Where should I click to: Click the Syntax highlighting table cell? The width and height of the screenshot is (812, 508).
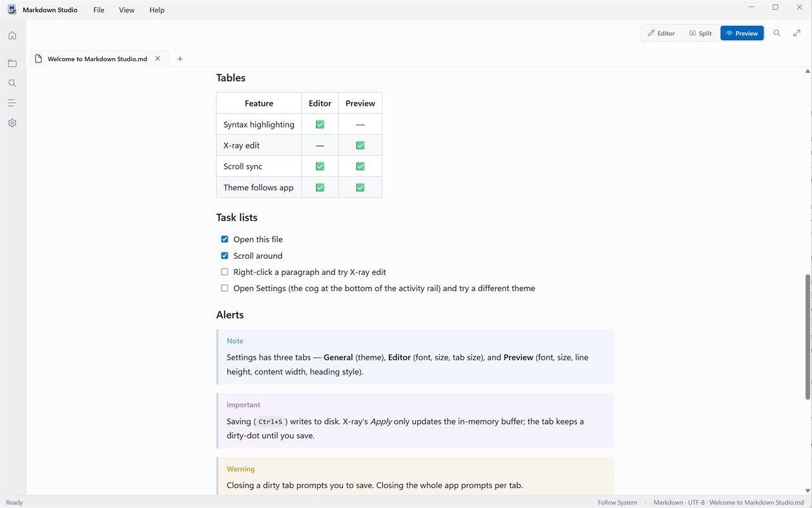pos(259,125)
